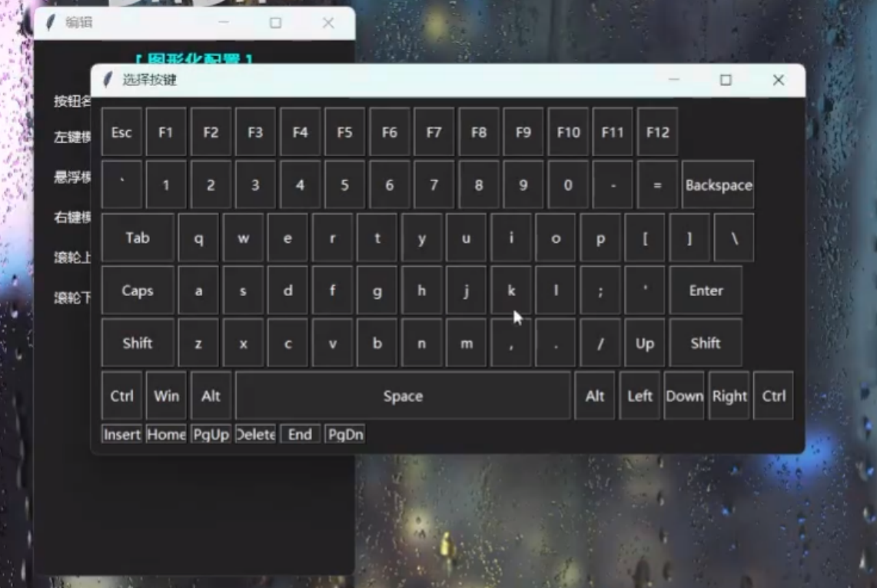Screen dimensions: 877x588
Task: Choose the Backspace key
Action: point(718,185)
